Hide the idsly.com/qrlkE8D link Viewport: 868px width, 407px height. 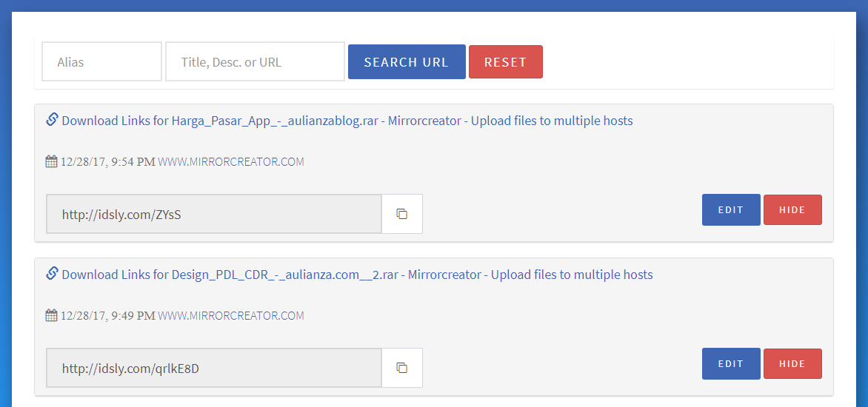pos(792,363)
